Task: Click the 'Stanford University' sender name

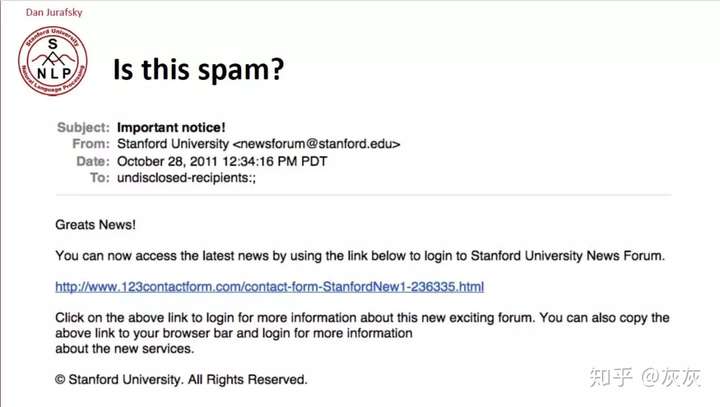Action: coord(173,144)
